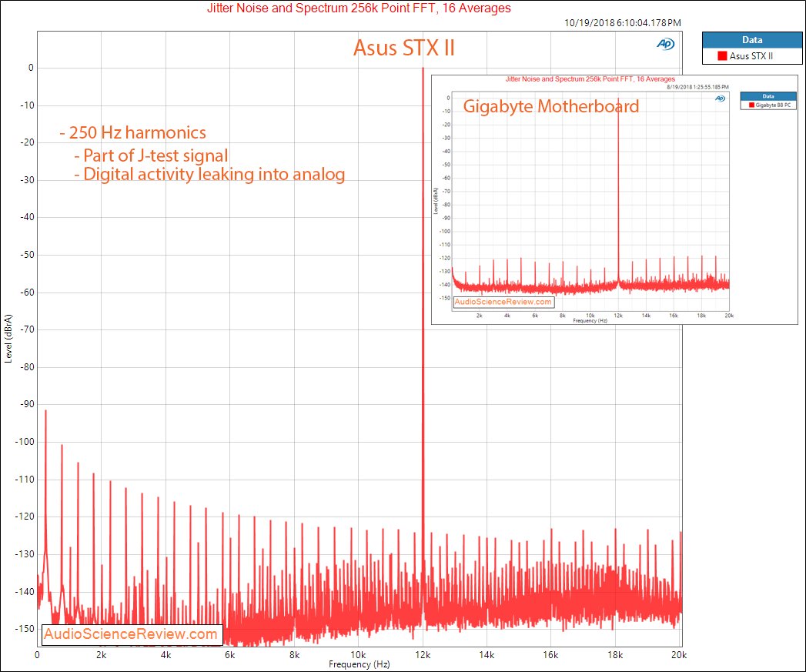Screen dimensions: 806x672
Task: Open the Gigabyte Motherboard inset chart
Action: pyautogui.click(x=614, y=199)
